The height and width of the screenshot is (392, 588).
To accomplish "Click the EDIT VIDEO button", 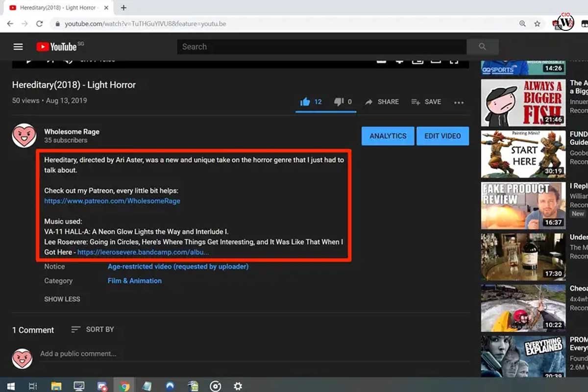I will click(443, 136).
